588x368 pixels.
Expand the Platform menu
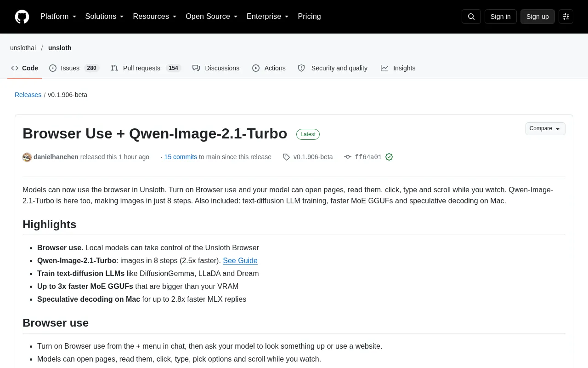click(58, 17)
